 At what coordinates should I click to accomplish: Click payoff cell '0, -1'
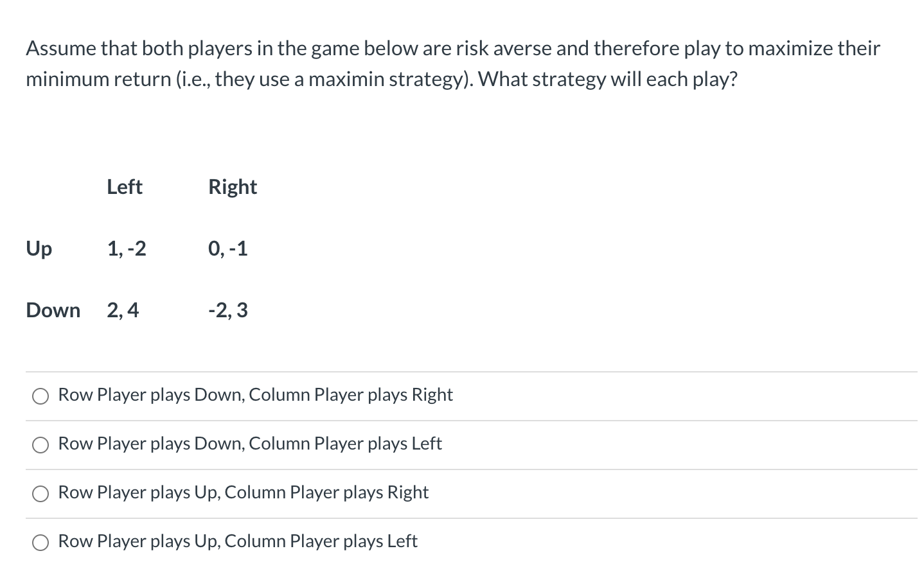228,249
